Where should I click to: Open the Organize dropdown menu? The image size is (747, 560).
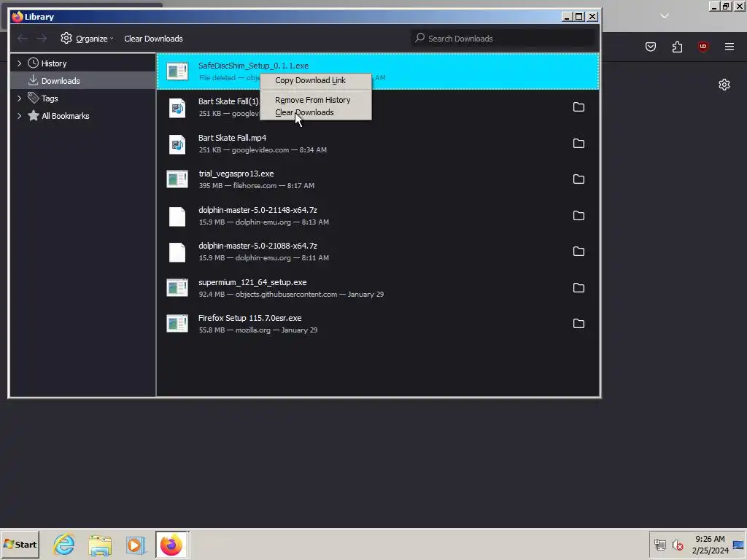click(87, 39)
